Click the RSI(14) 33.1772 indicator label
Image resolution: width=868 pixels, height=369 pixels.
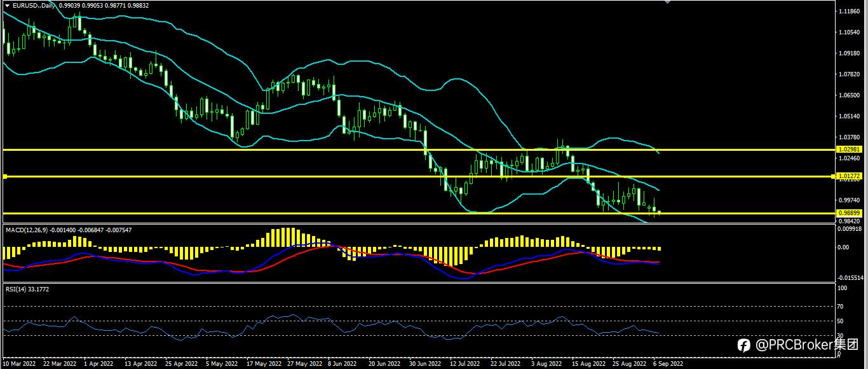[x=27, y=289]
